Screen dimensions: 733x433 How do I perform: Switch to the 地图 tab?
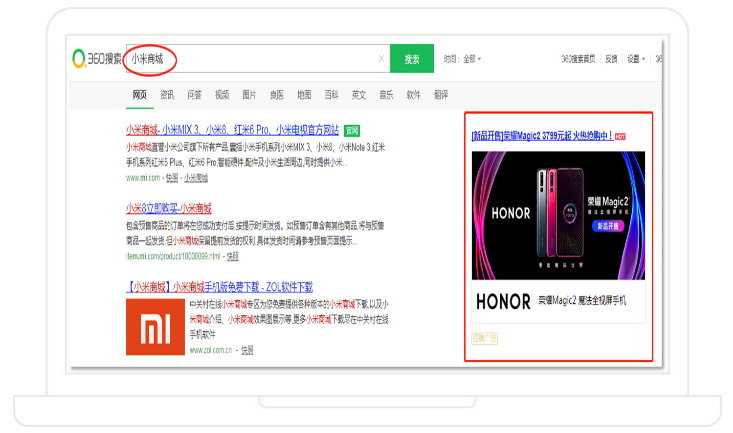[304, 95]
